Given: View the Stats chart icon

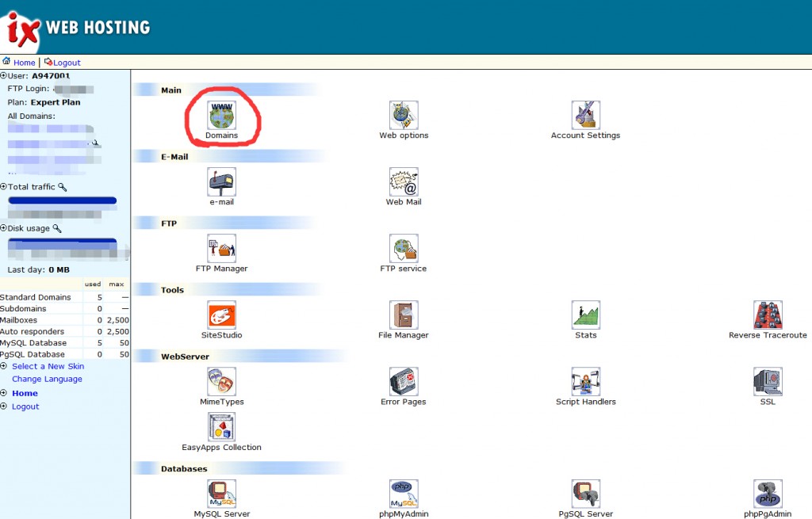Looking at the screenshot, I should point(586,315).
